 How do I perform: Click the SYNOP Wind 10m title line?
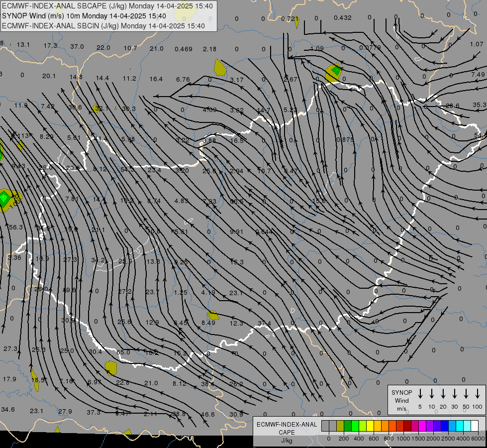tap(84, 16)
